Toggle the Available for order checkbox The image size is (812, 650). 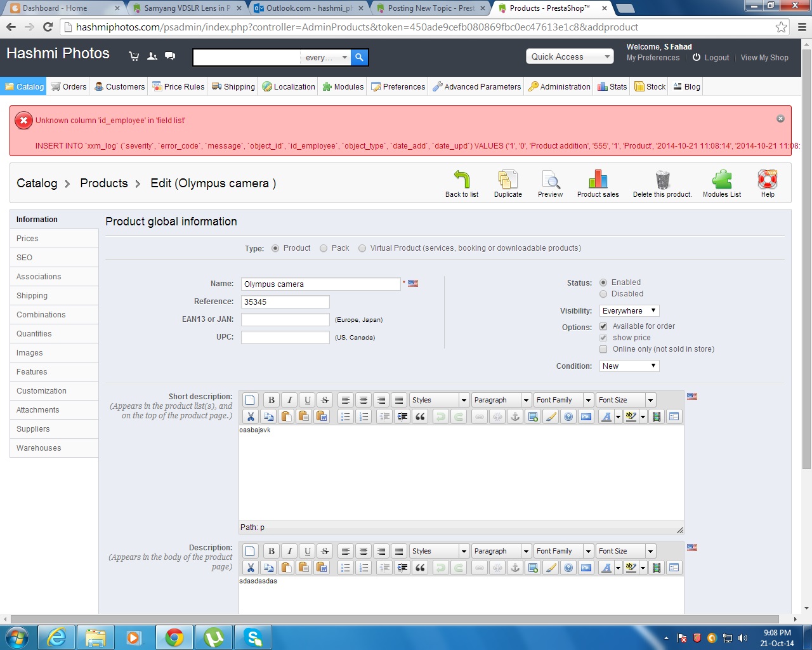(603, 326)
